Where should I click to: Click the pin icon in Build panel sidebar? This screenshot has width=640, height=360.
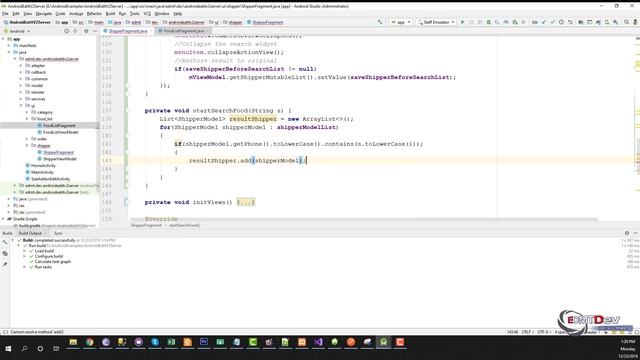point(5,264)
